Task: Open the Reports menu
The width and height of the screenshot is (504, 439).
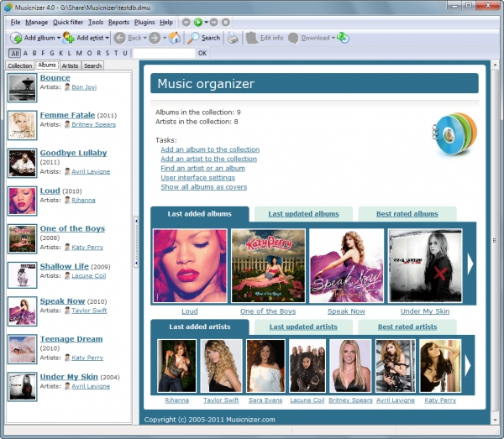Action: 118,22
